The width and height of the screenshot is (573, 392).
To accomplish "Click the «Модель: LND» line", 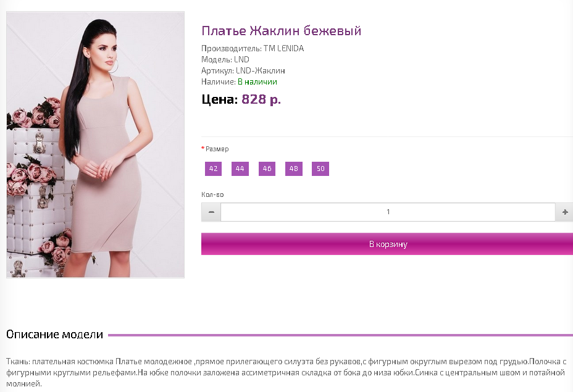I will (x=225, y=59).
